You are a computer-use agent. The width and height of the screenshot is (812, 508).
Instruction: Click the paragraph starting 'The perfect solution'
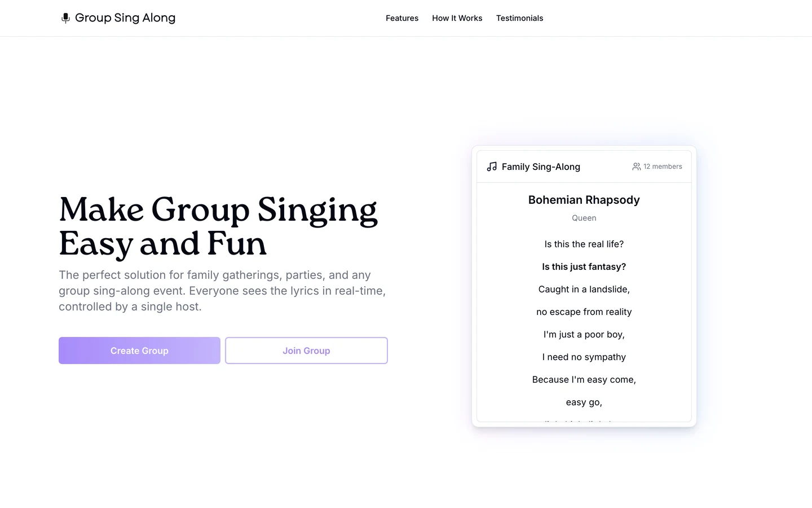click(222, 291)
